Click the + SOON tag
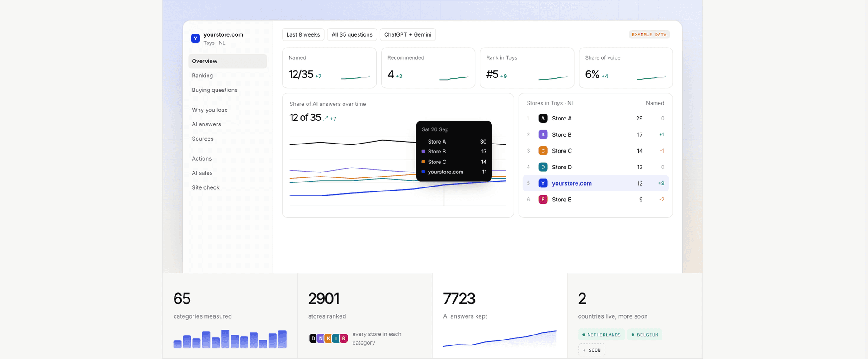Viewport: 868px width, 359px height. [x=592, y=350]
